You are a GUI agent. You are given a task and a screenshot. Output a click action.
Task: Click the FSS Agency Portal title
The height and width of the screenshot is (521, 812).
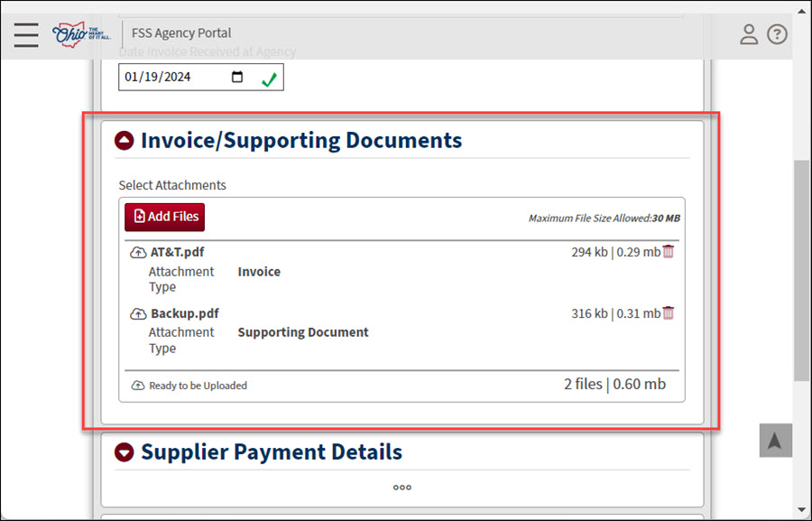pyautogui.click(x=181, y=33)
